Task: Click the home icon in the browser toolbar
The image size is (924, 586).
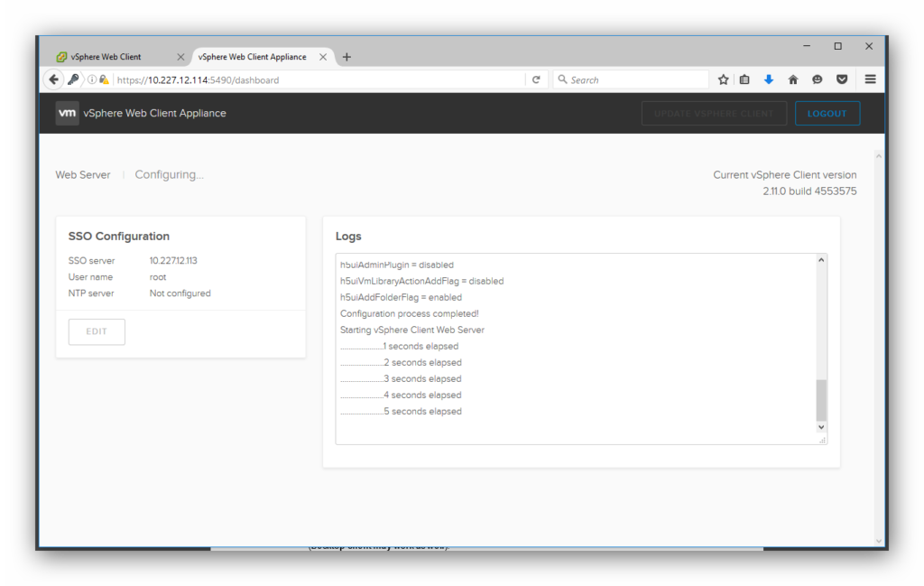Action: pyautogui.click(x=792, y=79)
